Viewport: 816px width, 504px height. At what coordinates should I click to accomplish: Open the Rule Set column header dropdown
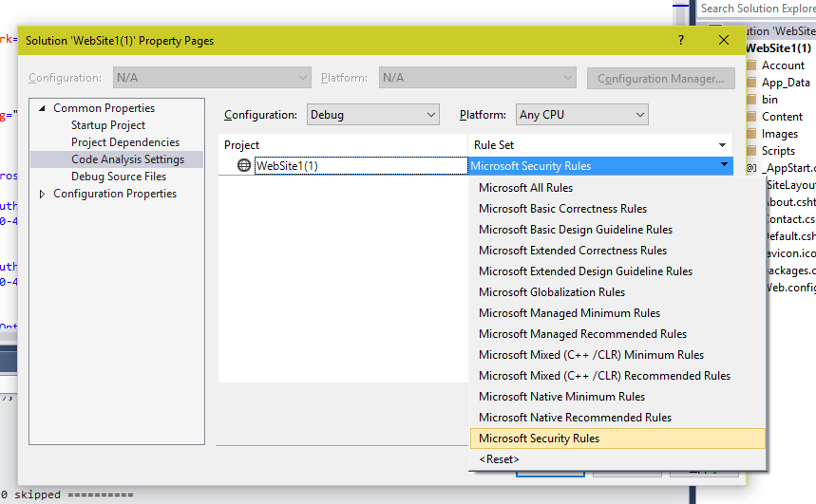coord(722,145)
